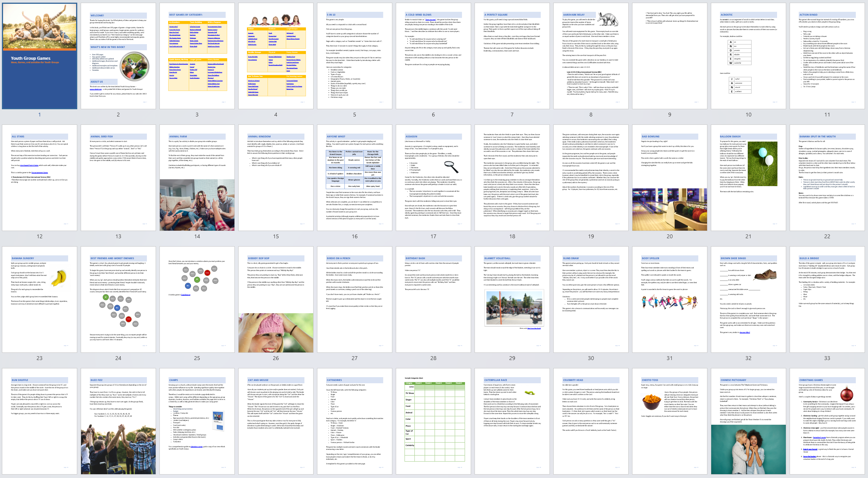Open the Brown Shoe Bingo page thumbnail
Screen dimensions: 868x478
(749, 300)
